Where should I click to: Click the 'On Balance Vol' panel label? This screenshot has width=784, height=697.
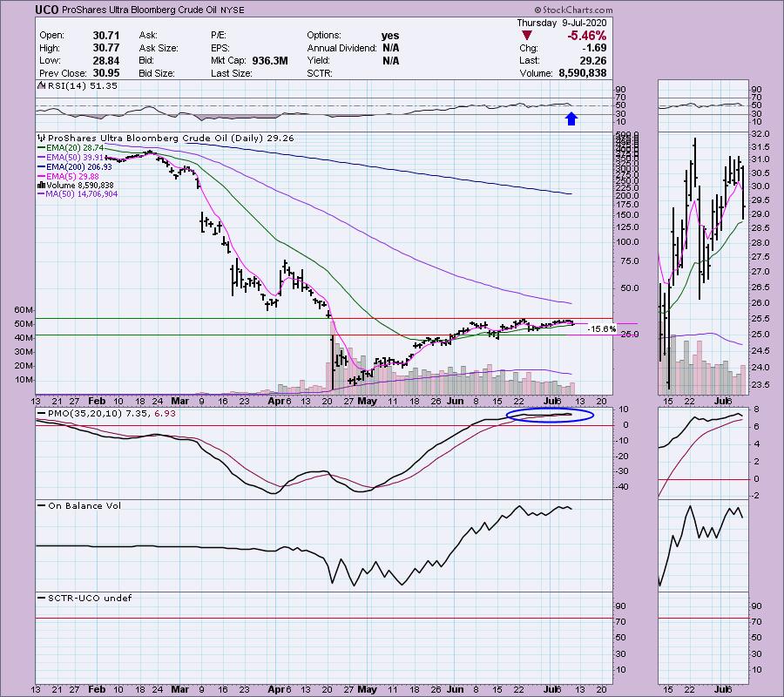[84, 506]
